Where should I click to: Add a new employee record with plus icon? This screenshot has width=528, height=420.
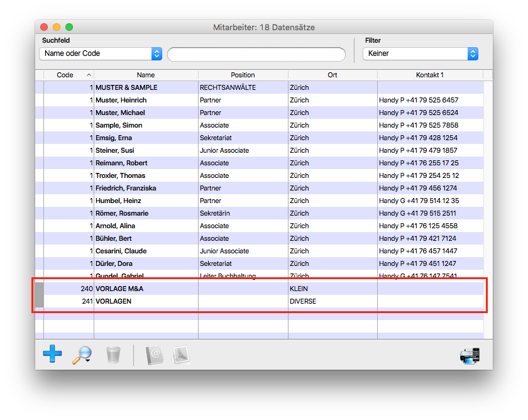52,354
